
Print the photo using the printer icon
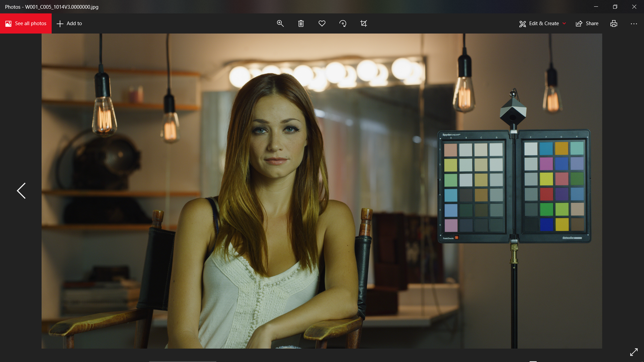[614, 24]
